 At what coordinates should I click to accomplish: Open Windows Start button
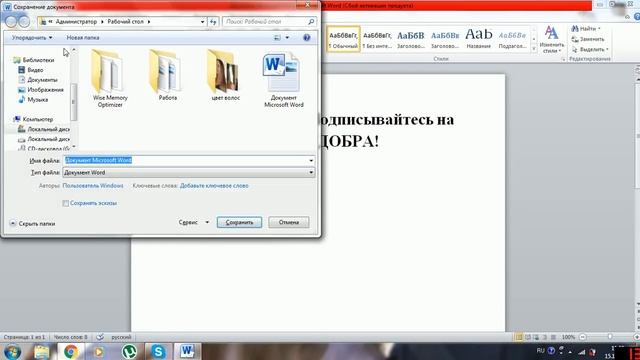tap(12, 352)
